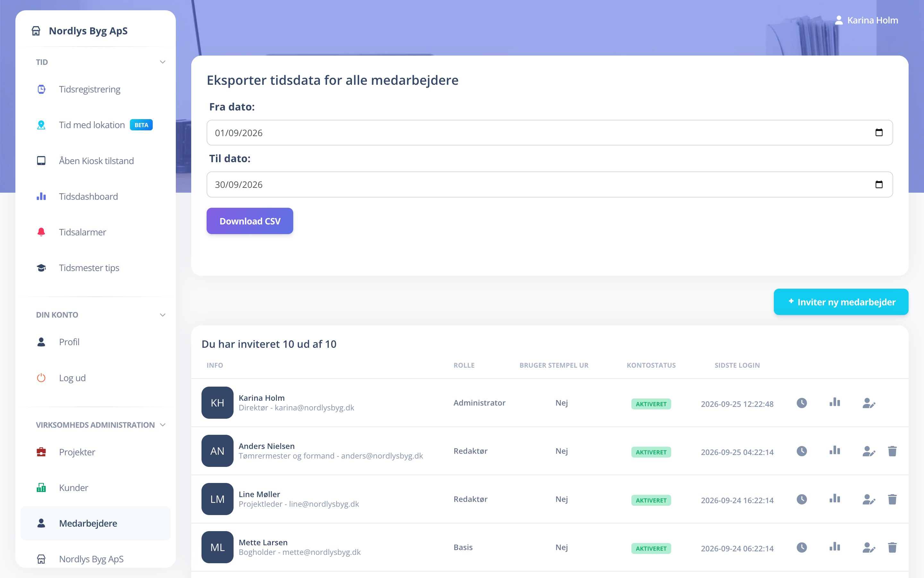Click the KH avatar for Karina Holm
Screen dimensions: 924x578
coord(217,403)
